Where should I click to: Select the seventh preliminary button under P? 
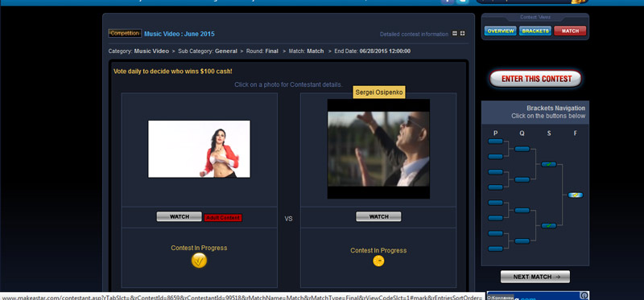point(495,233)
